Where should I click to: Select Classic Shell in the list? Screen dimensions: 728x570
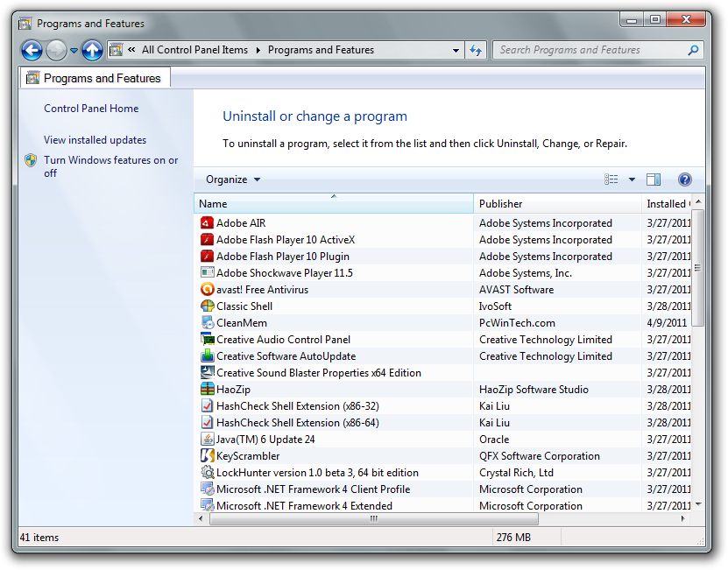(x=244, y=306)
